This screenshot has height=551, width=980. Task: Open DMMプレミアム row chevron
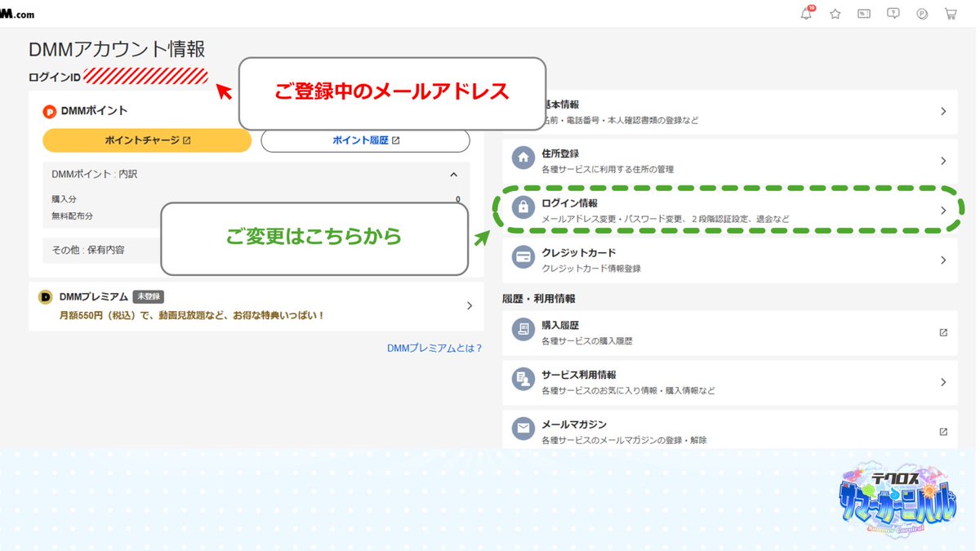[x=470, y=306]
